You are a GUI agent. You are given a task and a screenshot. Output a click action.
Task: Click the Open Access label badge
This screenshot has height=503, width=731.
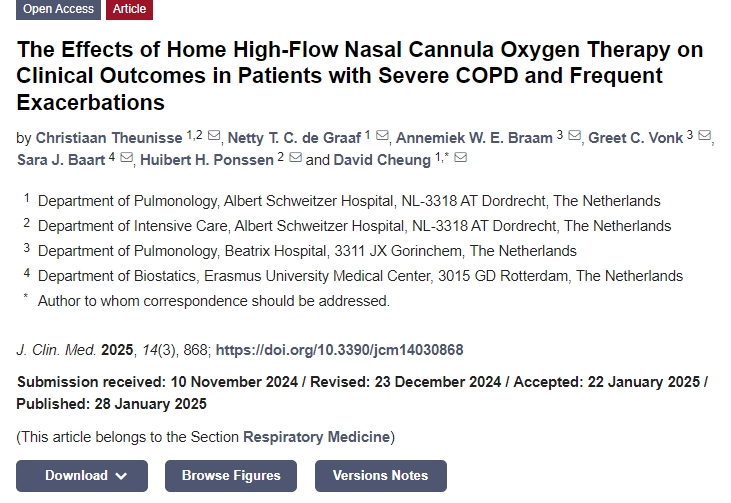[58, 9]
